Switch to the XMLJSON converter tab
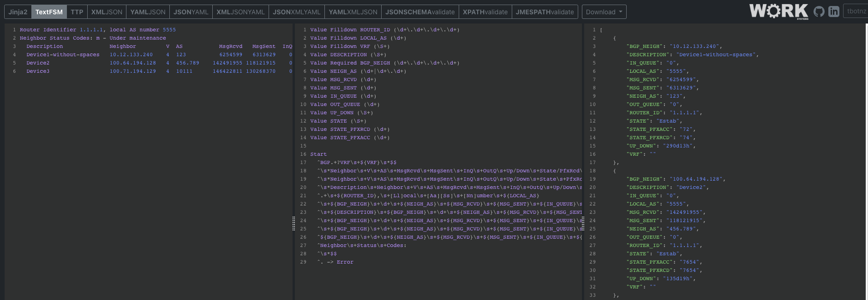 click(x=107, y=12)
